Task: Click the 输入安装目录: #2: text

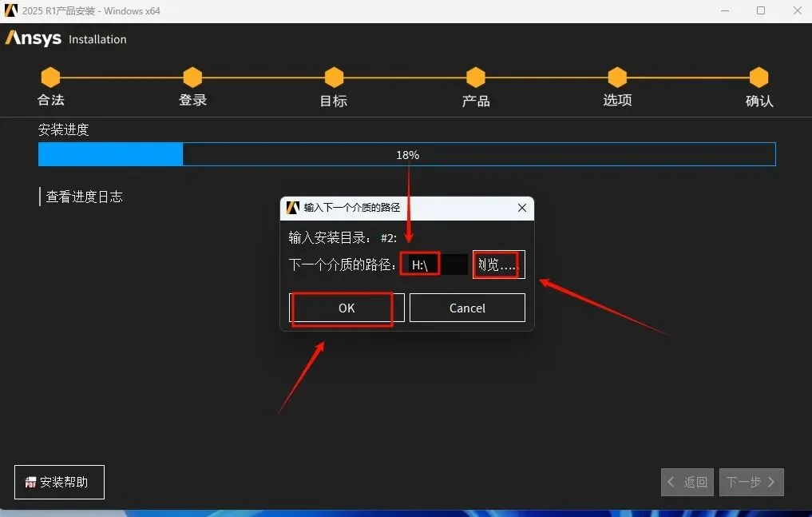Action: click(343, 238)
